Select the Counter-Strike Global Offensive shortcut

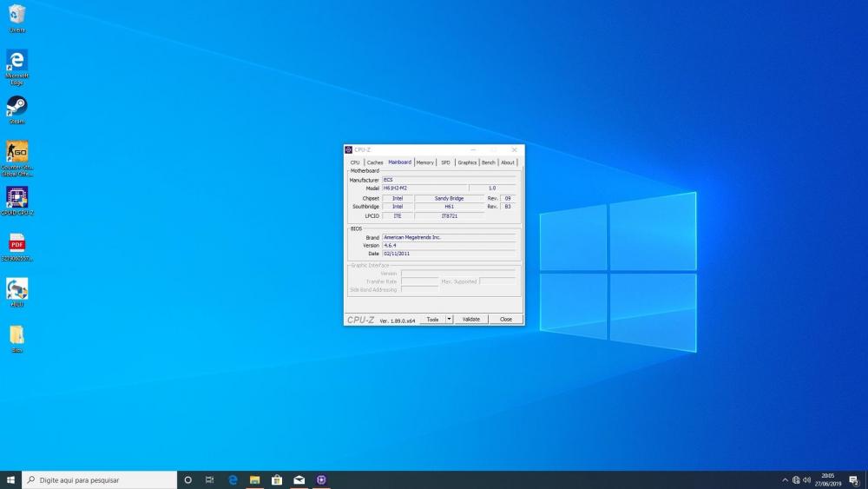(x=16, y=152)
